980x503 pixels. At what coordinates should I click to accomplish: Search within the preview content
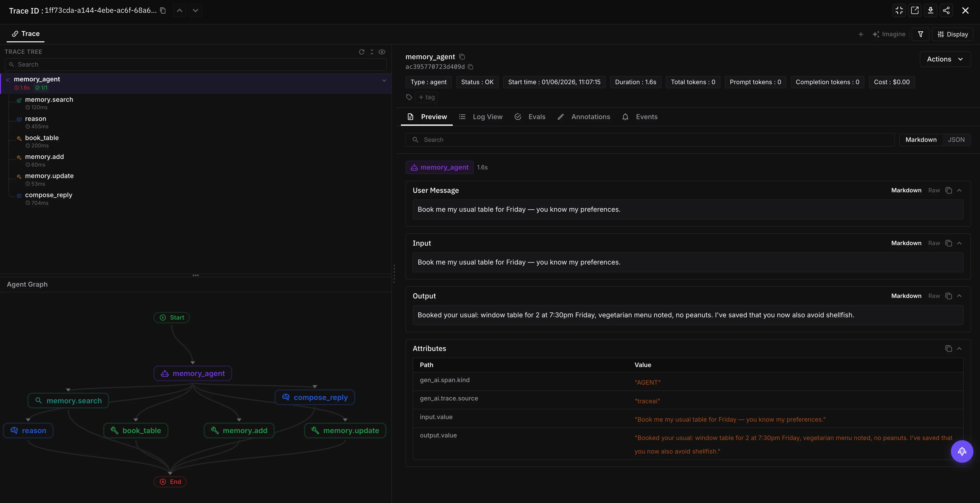(650, 140)
